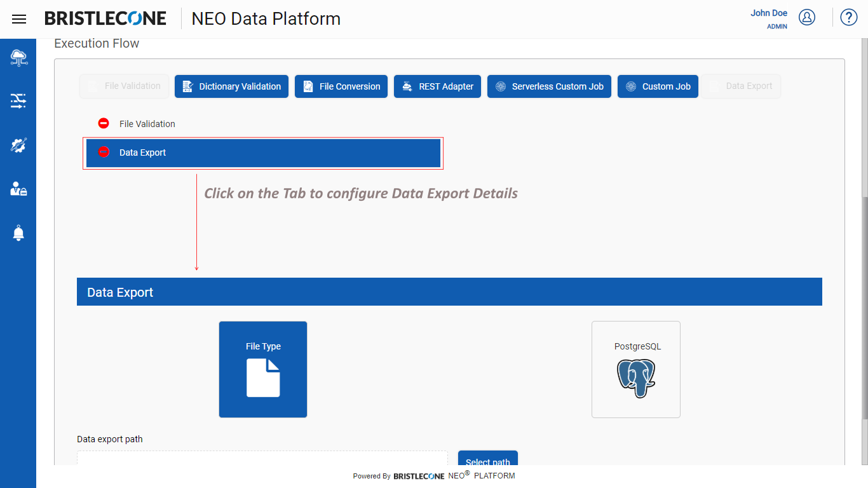
Task: Click the ADMIN role label
Action: pyautogui.click(x=777, y=27)
